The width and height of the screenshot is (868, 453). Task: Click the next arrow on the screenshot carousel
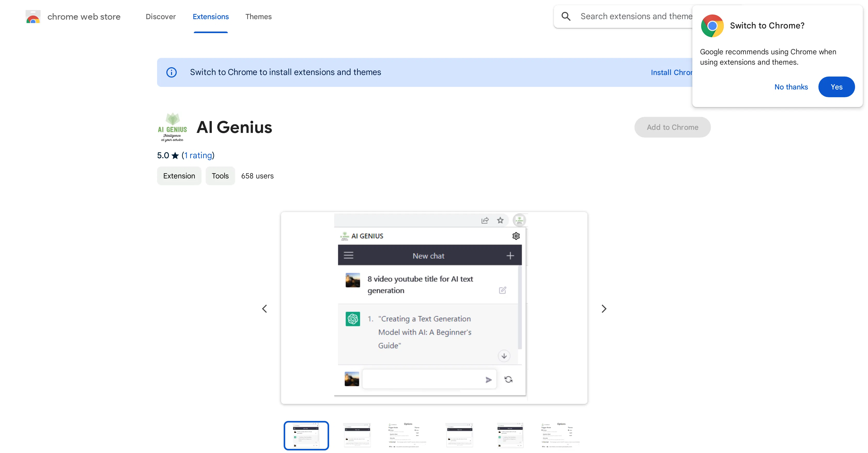[603, 308]
